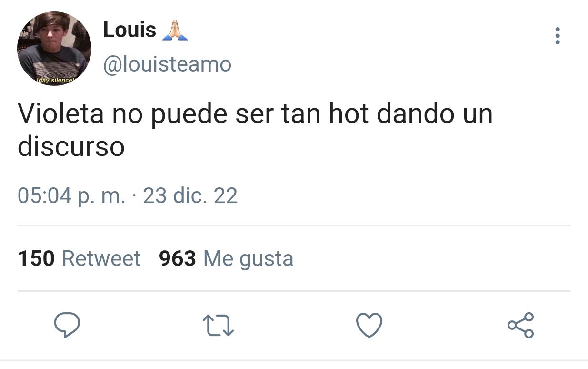Click the Retweet label text
The height and width of the screenshot is (369, 588).
tap(101, 258)
